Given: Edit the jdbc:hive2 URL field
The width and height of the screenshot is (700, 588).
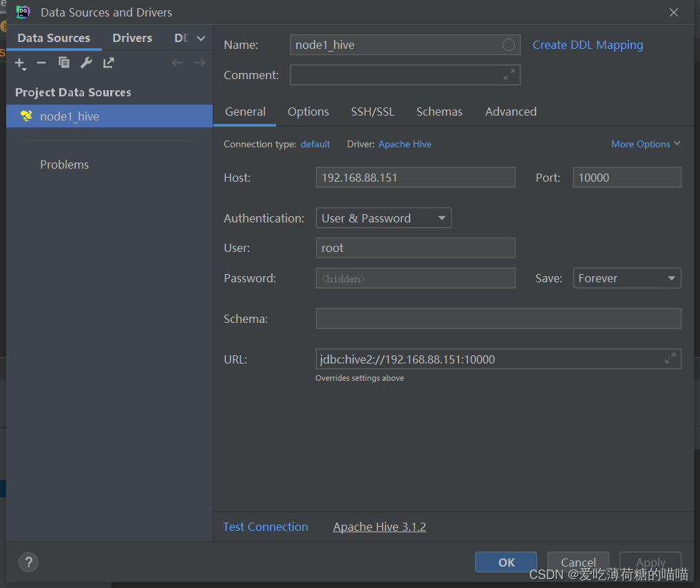Looking at the screenshot, I should point(498,359).
